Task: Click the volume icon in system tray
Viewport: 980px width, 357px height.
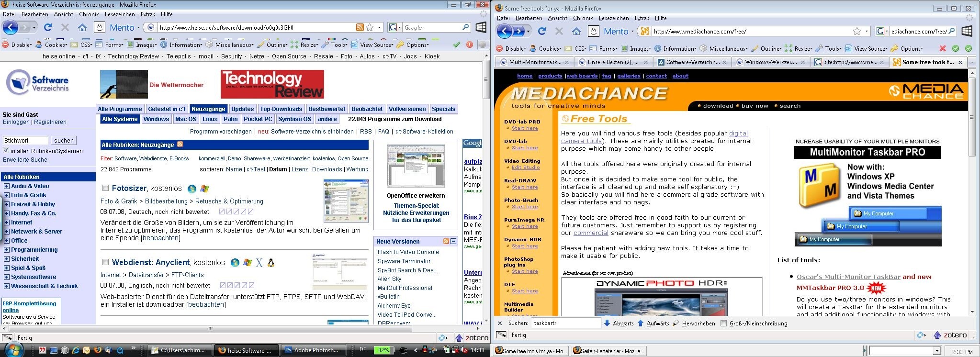Action: point(463,350)
